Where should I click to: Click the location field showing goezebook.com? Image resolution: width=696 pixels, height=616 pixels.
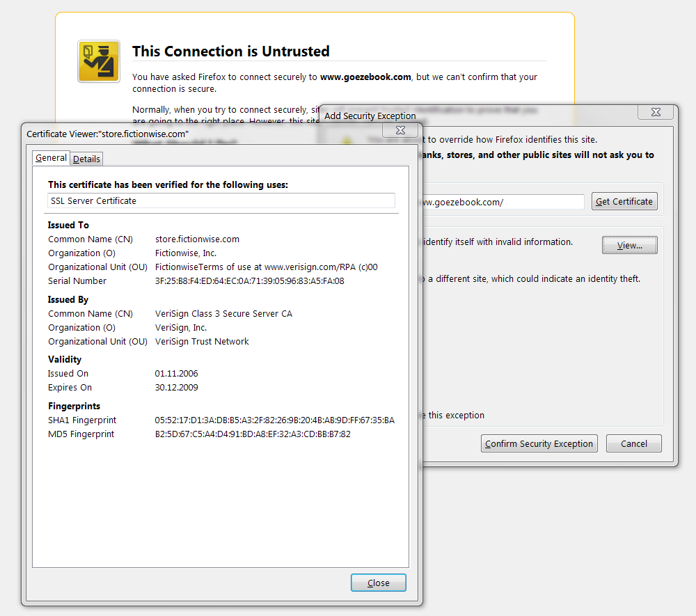(502, 202)
